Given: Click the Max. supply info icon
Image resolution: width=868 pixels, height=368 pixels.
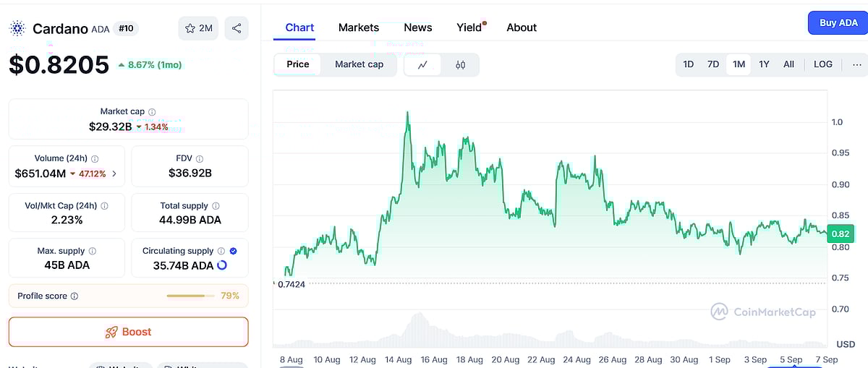Looking at the screenshot, I should [x=92, y=252].
